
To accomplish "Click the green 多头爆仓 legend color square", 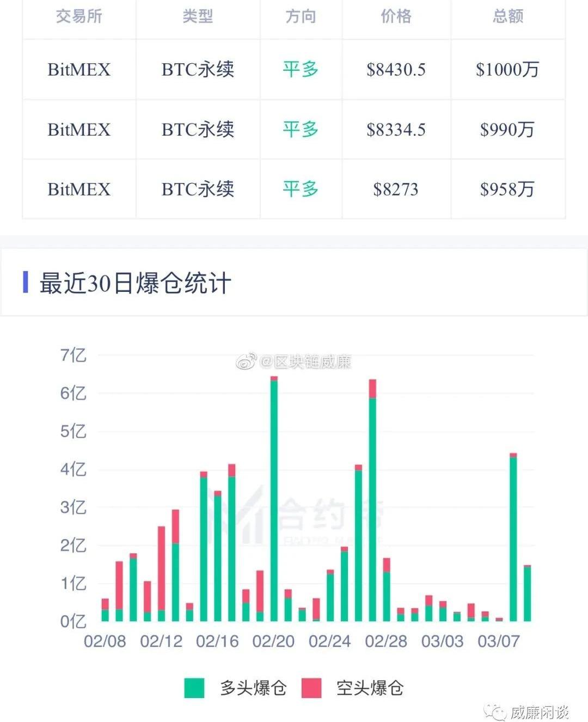I will [x=194, y=688].
